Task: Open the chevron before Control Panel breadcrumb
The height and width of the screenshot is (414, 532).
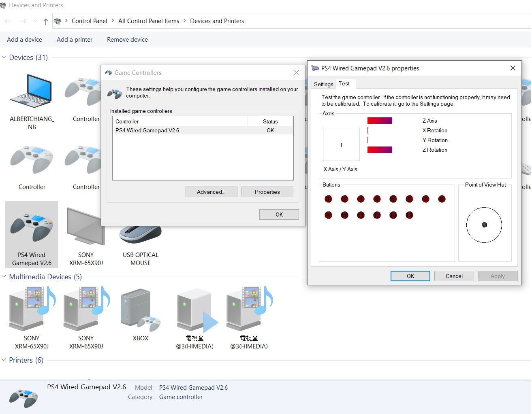Action: [x=66, y=21]
